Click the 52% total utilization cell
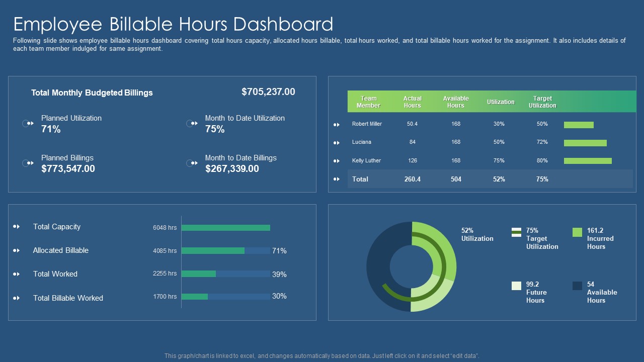Viewport: 644px width, 362px height. click(499, 179)
